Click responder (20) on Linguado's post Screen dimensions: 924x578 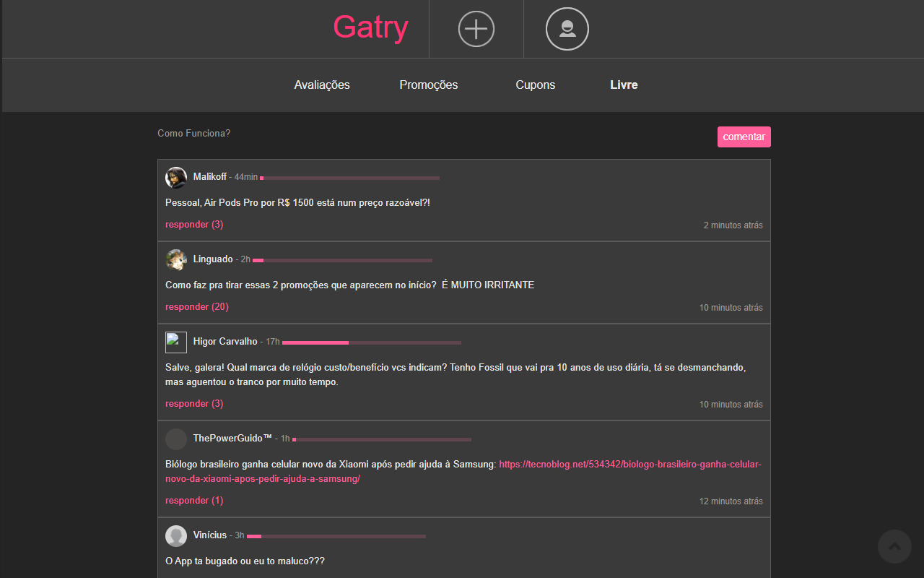coord(197,307)
